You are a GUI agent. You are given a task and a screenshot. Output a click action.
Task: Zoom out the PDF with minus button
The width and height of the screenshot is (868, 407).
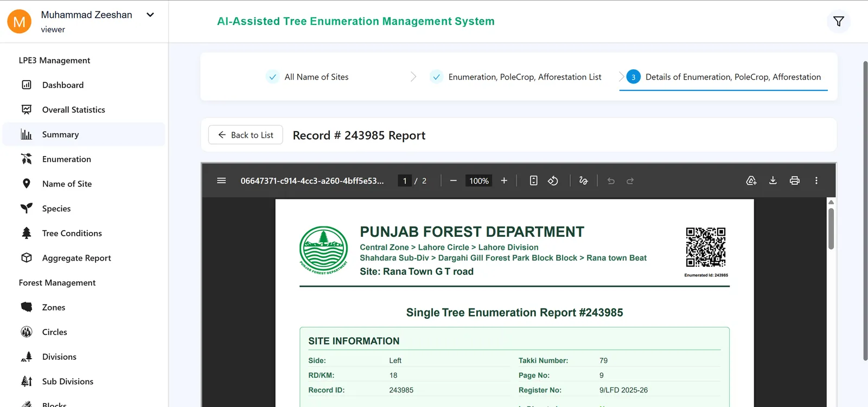454,180
